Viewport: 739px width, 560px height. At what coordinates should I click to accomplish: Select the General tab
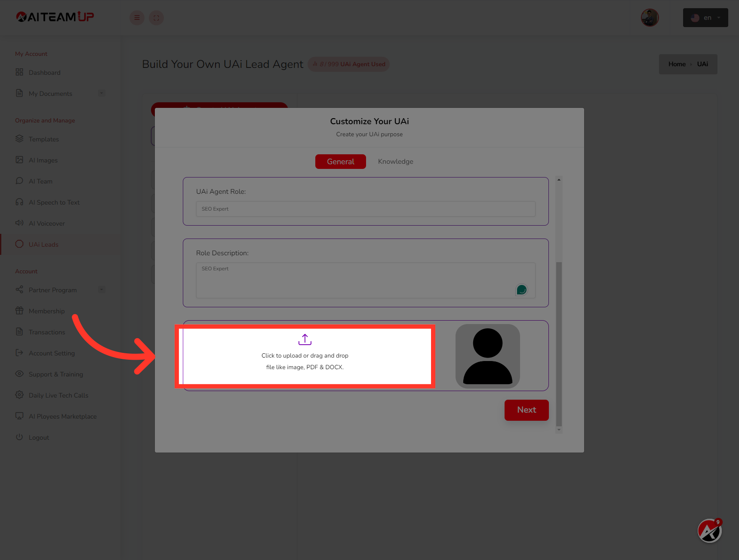coord(341,162)
